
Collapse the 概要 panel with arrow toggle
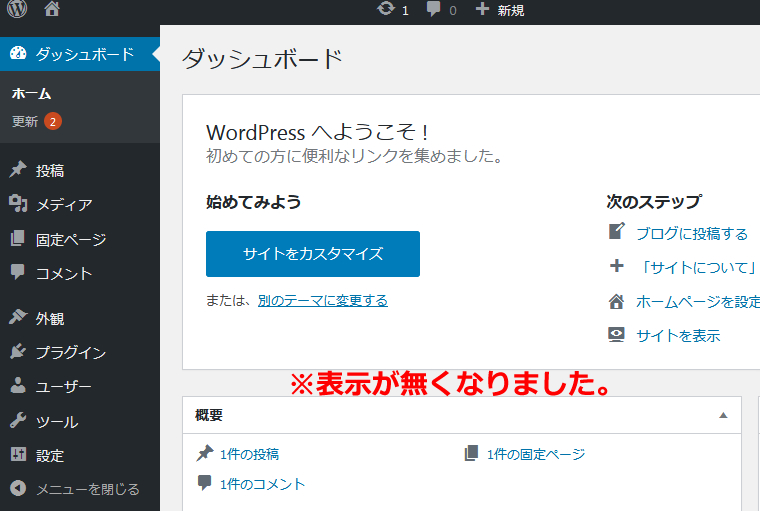723,415
